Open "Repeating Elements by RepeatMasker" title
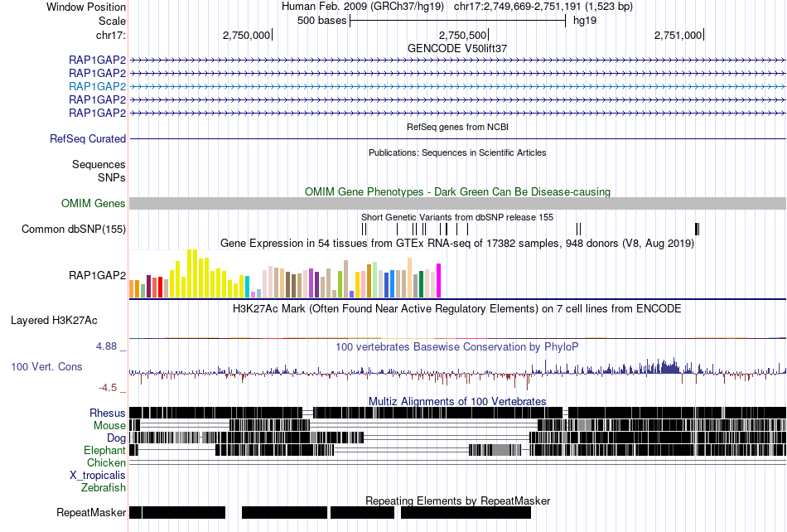 tap(457, 501)
